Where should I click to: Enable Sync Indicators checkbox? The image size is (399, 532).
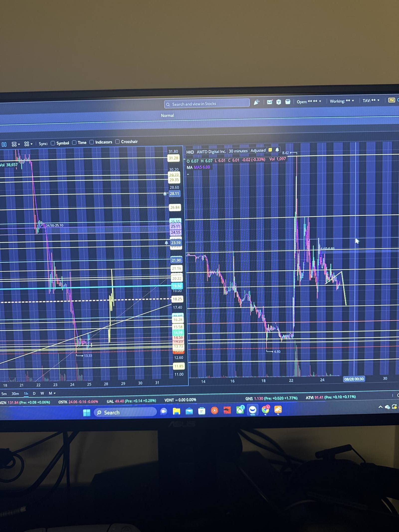click(x=92, y=142)
